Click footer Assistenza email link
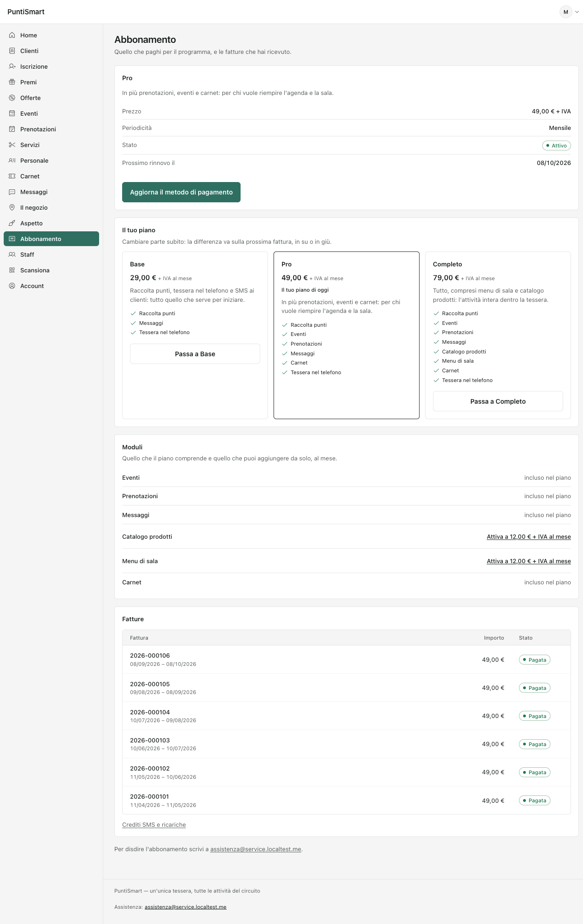 185,907
